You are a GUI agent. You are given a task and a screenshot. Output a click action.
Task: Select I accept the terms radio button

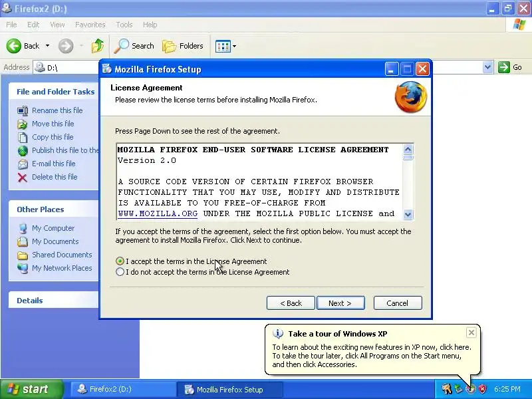[120, 261]
